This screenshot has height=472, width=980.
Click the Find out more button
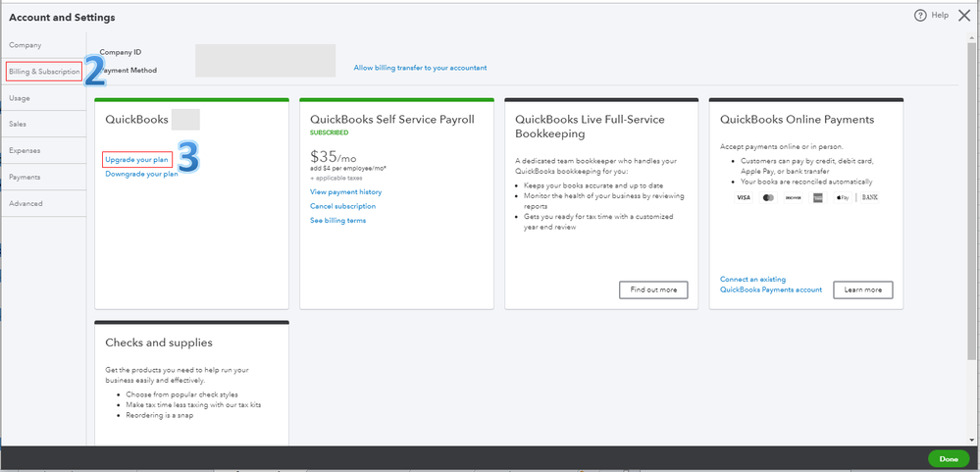point(653,290)
